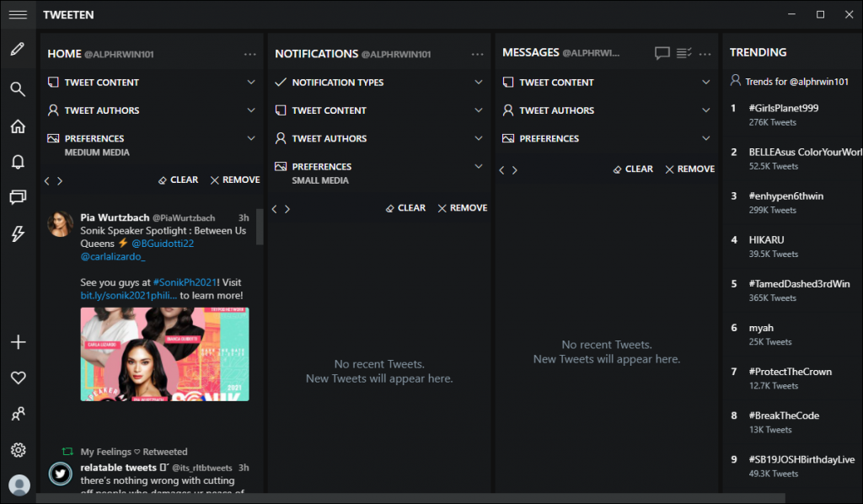
Task: Open Messages with the chat bubble icon
Action: [18, 197]
